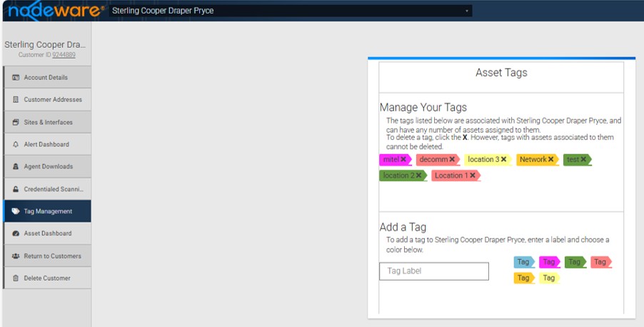Screen dimensions: 644x327
Task: Click the test tag label
Action: (573, 159)
